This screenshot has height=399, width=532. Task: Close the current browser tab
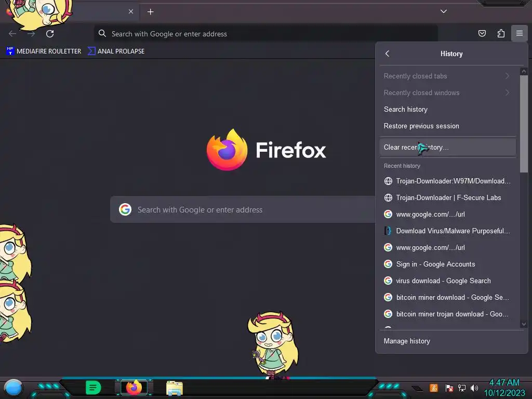[131, 11]
